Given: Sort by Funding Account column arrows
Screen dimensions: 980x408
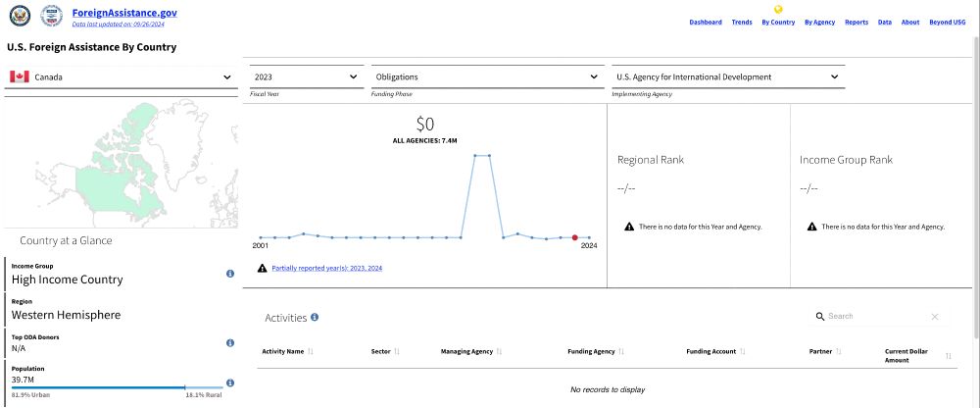Looking at the screenshot, I should coord(743,352).
